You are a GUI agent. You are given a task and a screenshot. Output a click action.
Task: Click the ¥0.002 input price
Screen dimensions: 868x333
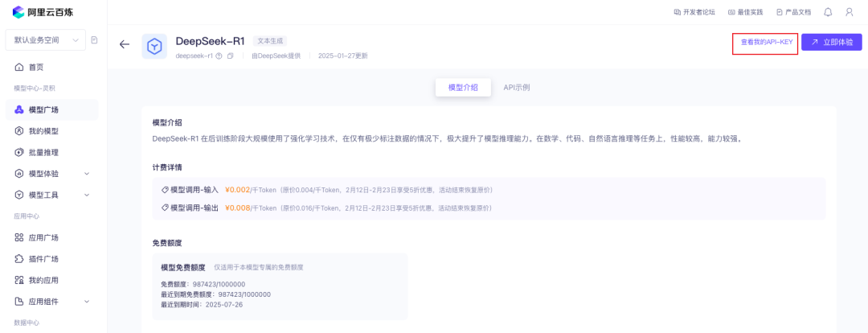point(237,190)
